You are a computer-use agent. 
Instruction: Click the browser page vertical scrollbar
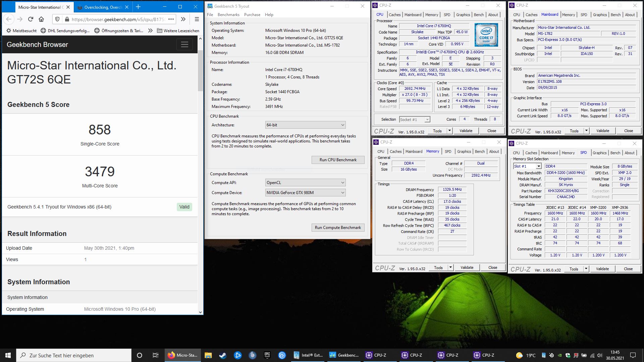pos(200,70)
